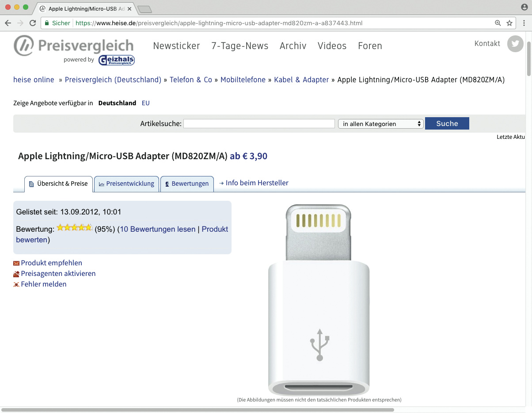
Task: Select Deutschland as the offer region
Action: [117, 103]
